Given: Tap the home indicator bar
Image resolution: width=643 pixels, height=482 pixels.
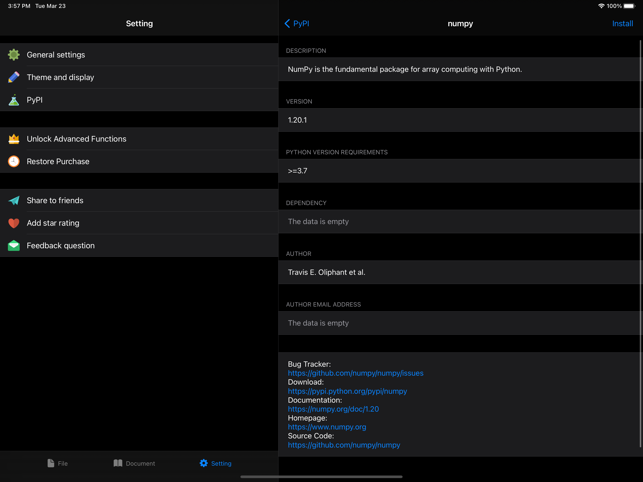Looking at the screenshot, I should (322, 477).
